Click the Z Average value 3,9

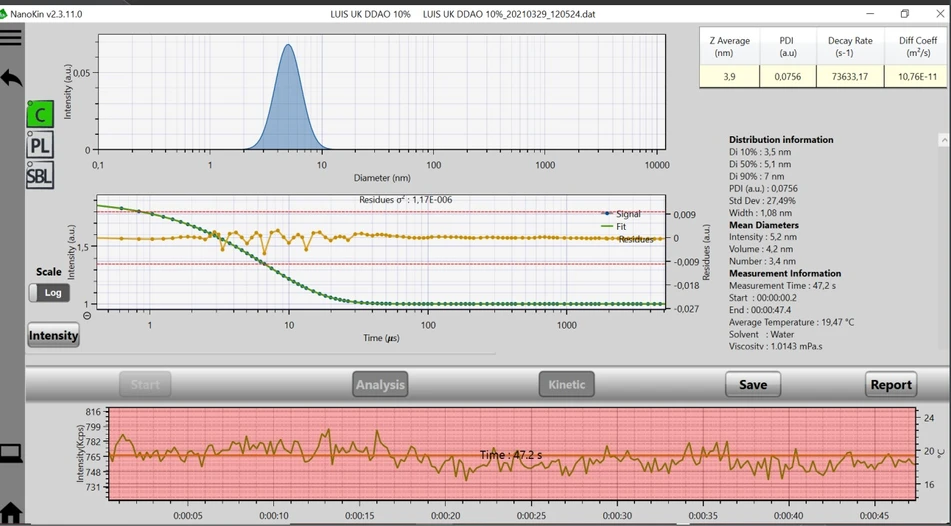730,76
